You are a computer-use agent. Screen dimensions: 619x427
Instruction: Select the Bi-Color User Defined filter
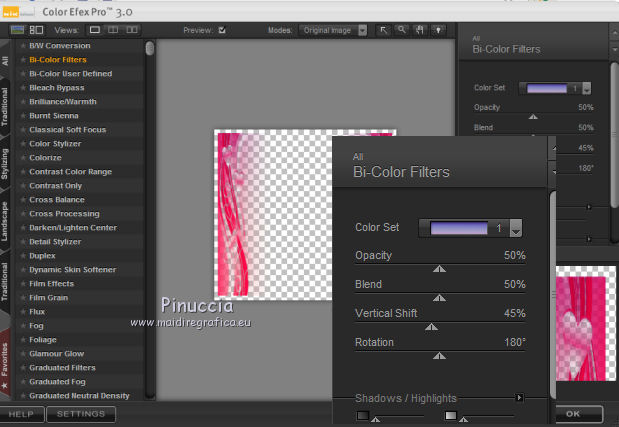(71, 74)
